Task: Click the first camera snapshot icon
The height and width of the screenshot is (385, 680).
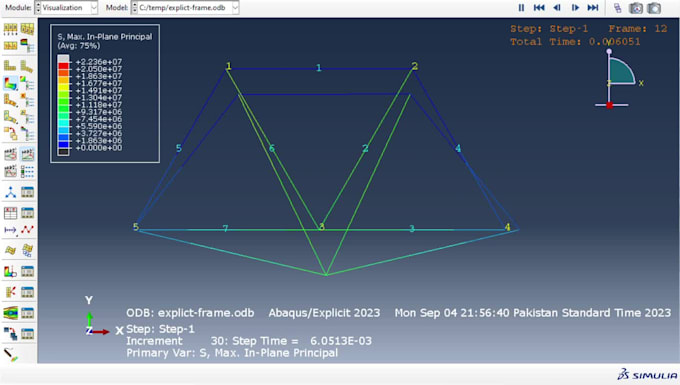Action: 636,8
